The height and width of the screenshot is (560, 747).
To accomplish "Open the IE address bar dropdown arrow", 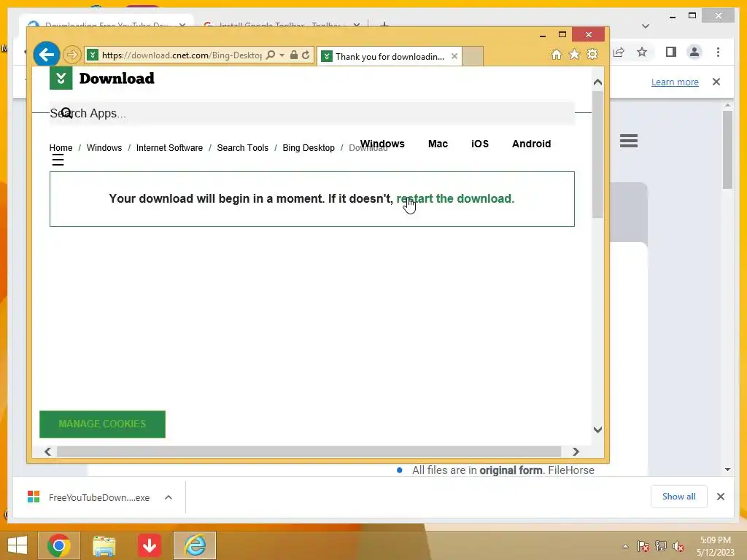I will click(282, 55).
